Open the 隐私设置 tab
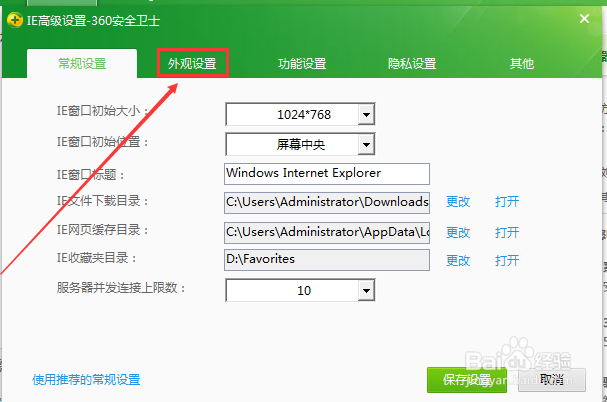This screenshot has width=607, height=402. pyautogui.click(x=412, y=64)
